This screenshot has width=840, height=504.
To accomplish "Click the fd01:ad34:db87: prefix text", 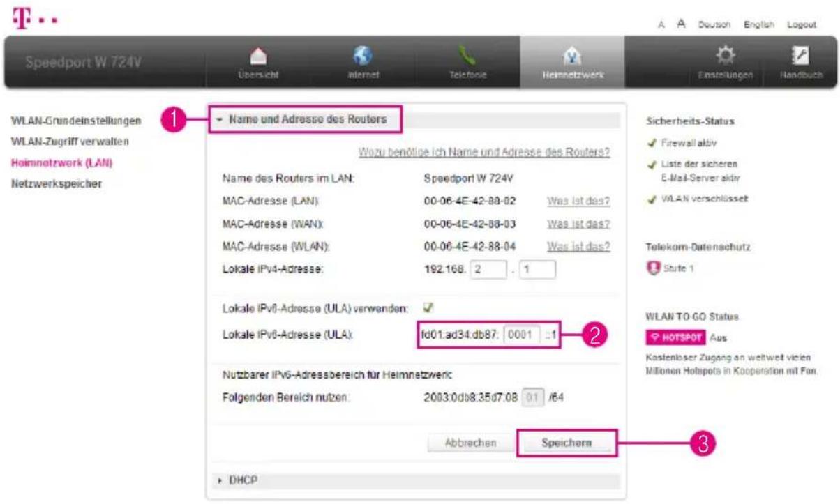I will click(460, 335).
